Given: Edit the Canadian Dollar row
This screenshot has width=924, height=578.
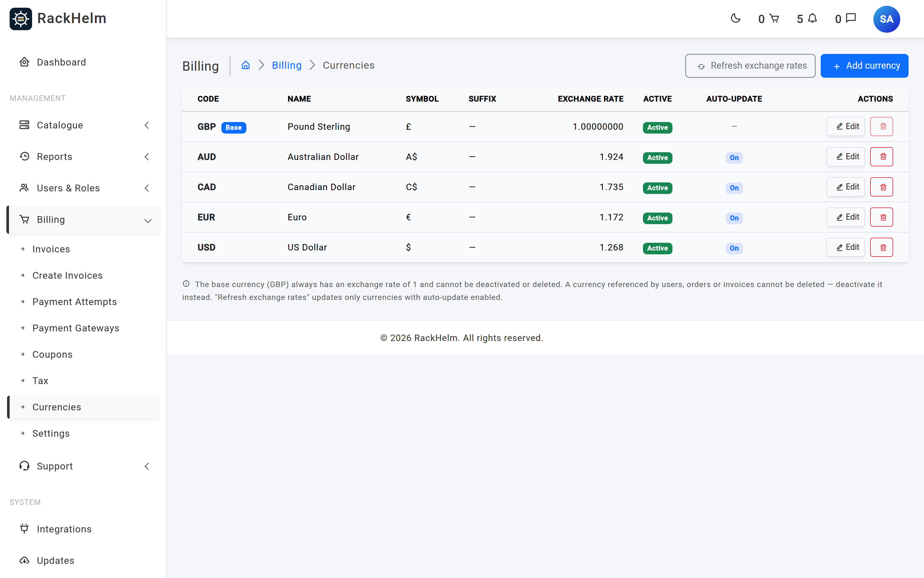Looking at the screenshot, I should 846,187.
